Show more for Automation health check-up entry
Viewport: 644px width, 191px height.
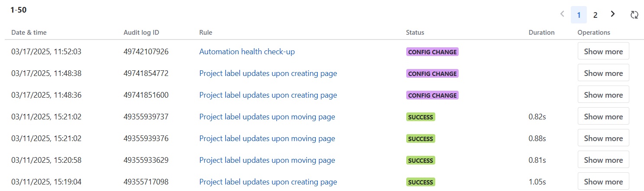603,51
